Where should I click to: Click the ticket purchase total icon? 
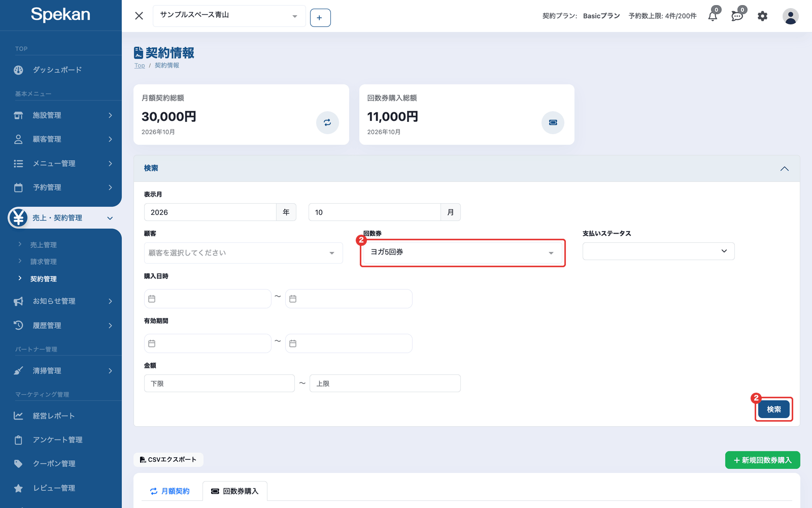(x=553, y=122)
